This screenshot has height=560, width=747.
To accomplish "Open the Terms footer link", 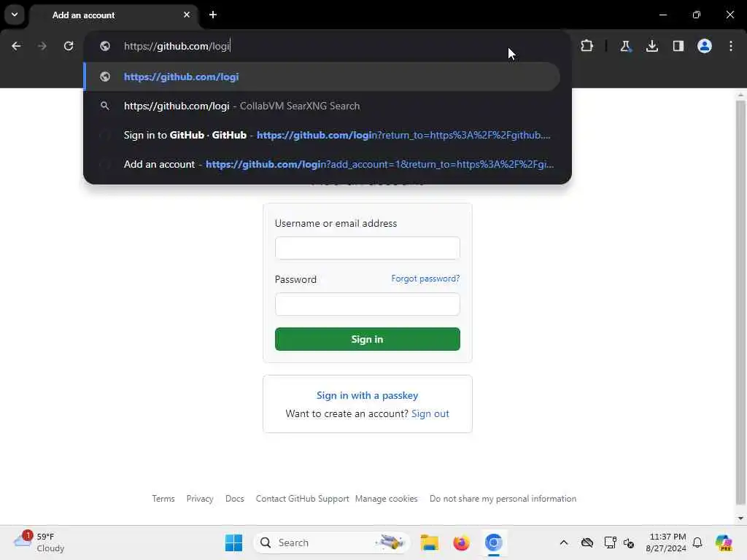I will coord(163,499).
